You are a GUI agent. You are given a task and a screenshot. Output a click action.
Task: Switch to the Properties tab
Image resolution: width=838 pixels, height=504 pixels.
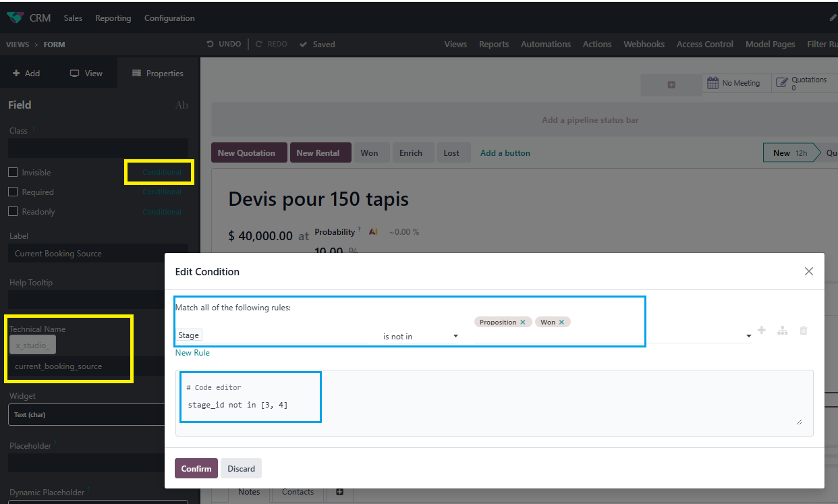[158, 73]
